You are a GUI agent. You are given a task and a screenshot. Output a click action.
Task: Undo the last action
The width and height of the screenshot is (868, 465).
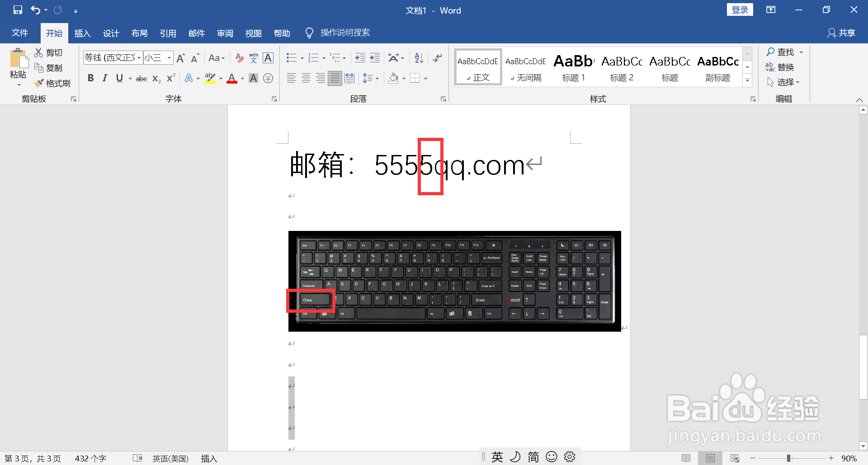[35, 10]
